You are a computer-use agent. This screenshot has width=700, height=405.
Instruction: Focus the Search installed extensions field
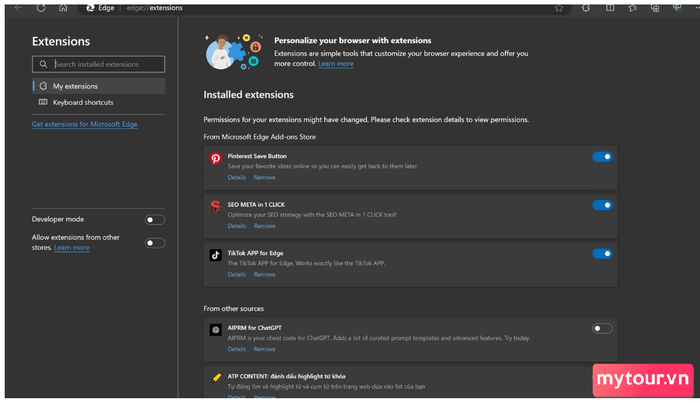98,64
